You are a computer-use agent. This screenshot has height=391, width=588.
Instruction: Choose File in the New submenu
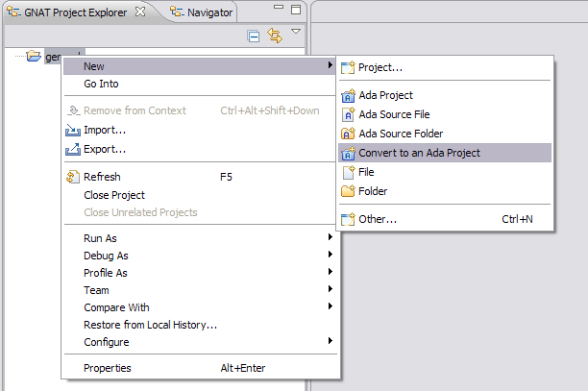(445, 172)
